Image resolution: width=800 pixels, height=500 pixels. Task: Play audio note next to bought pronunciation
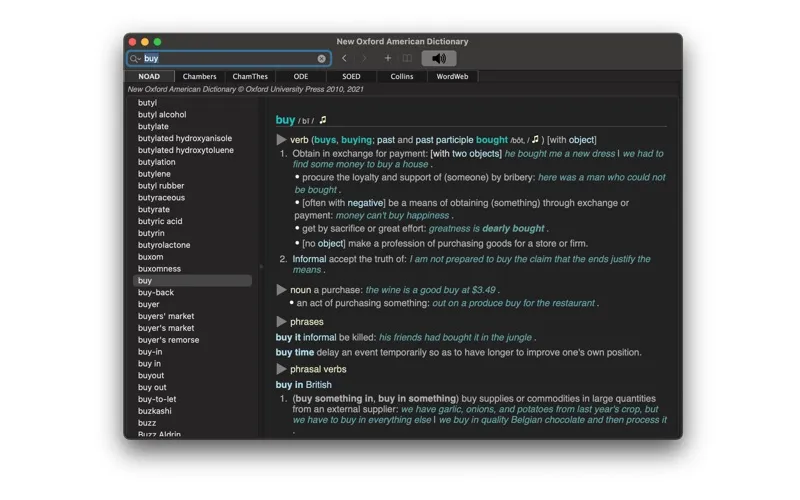535,139
